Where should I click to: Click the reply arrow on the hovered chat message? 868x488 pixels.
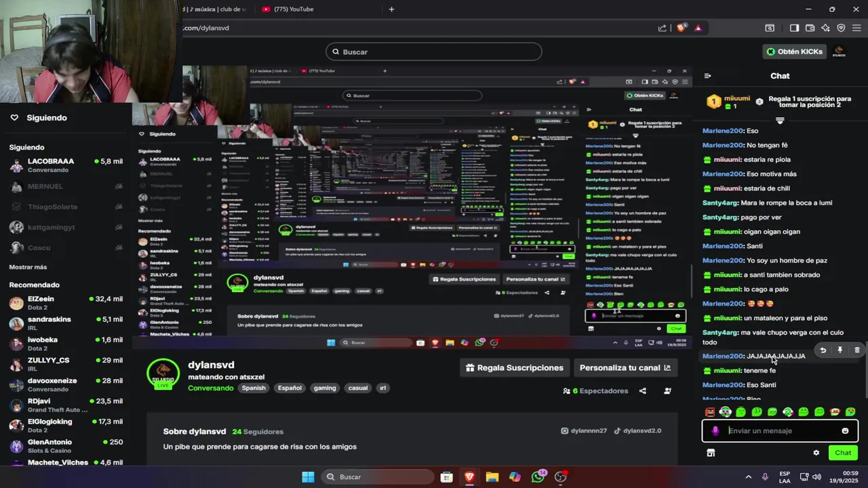tap(823, 350)
